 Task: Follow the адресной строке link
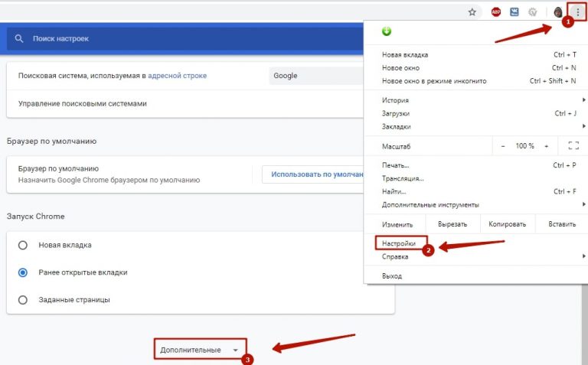coord(178,76)
